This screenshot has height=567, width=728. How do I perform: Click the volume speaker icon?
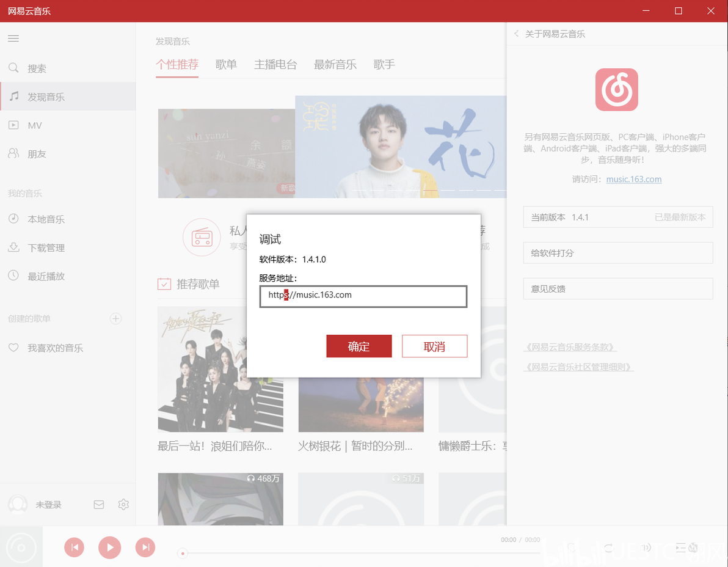tap(646, 547)
